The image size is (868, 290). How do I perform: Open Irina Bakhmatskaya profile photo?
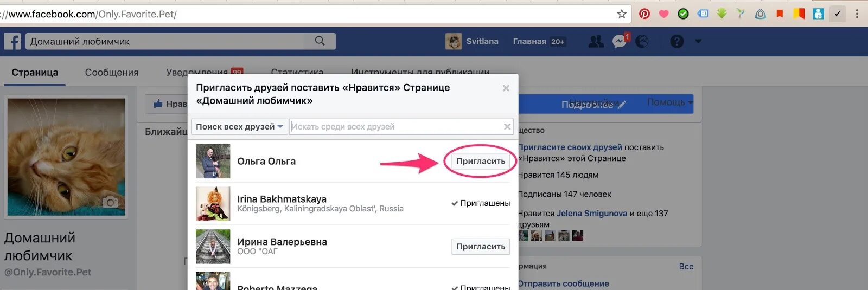213,204
